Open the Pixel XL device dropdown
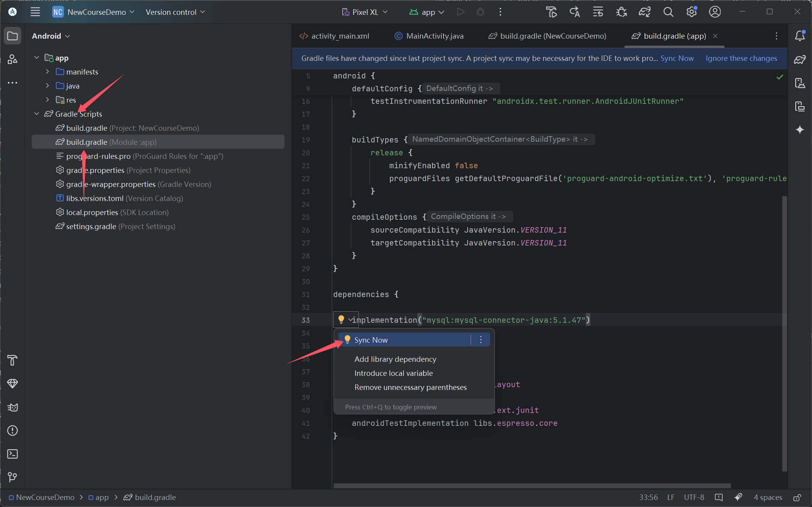Viewport: 812px width, 507px height. [x=365, y=12]
